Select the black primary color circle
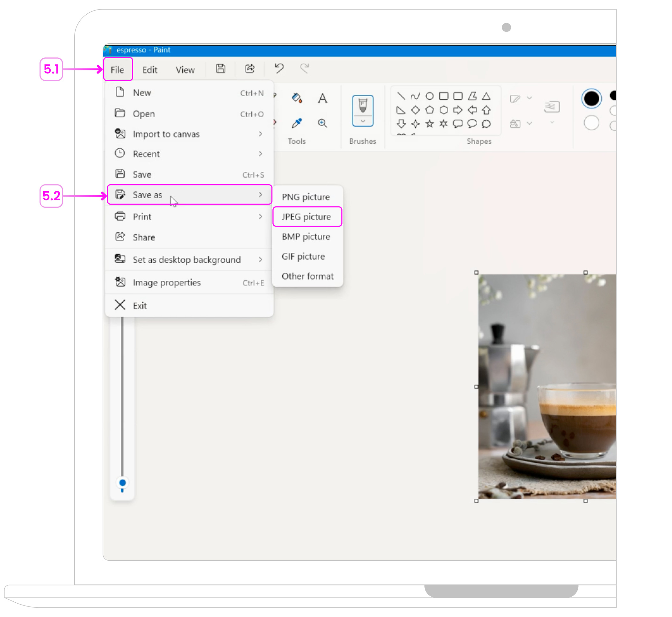Screen dimensions: 672x617 pos(591,99)
